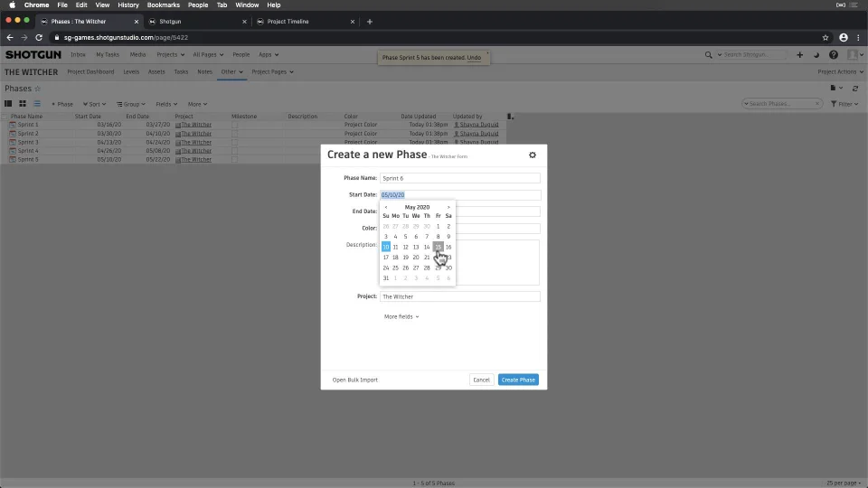Click the column configuration icon at table end
Image resolution: width=868 pixels, height=488 pixels.
(510, 117)
